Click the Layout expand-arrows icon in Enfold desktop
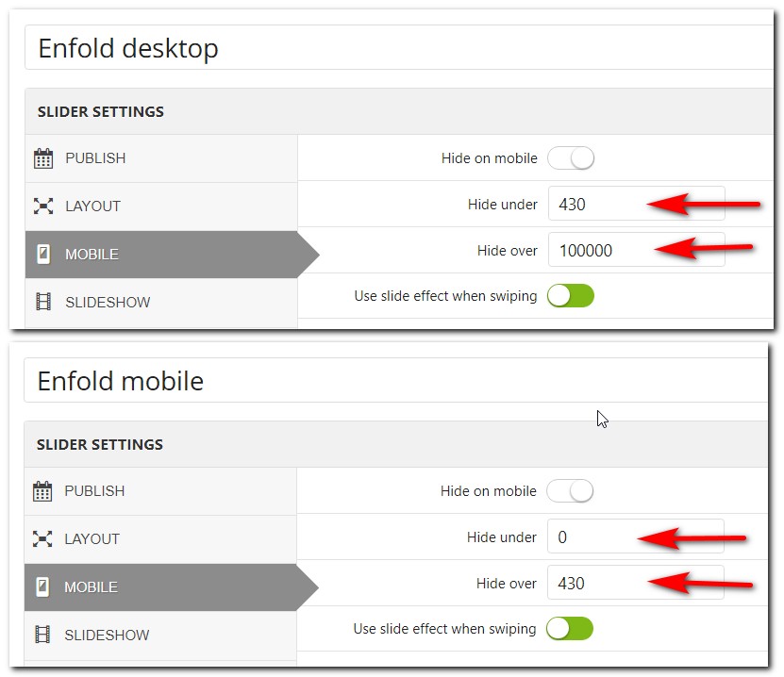784x677 pixels. pos(43,206)
